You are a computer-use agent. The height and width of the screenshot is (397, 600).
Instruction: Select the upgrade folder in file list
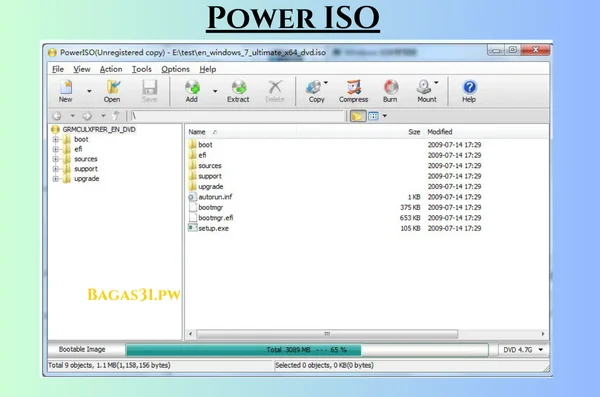pyautogui.click(x=210, y=186)
